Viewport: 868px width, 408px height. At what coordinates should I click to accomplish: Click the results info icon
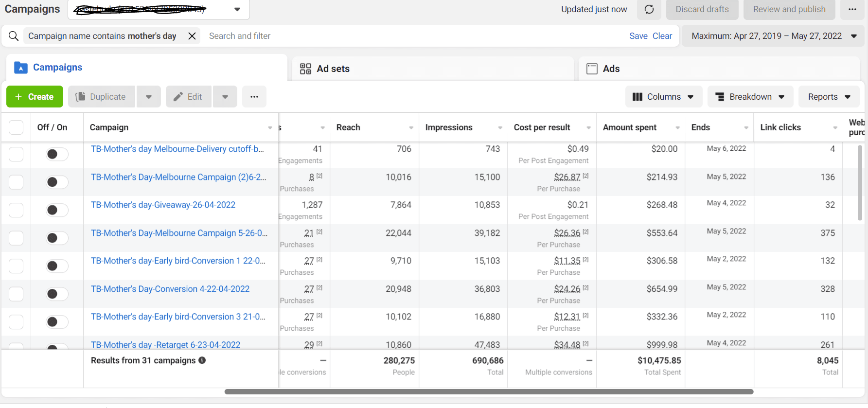pos(202,360)
